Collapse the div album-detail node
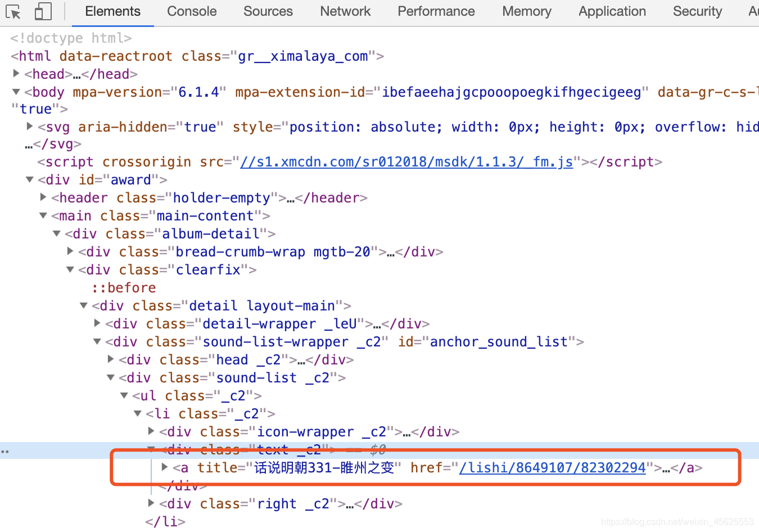Image resolution: width=759 pixels, height=532 pixels. tap(57, 233)
